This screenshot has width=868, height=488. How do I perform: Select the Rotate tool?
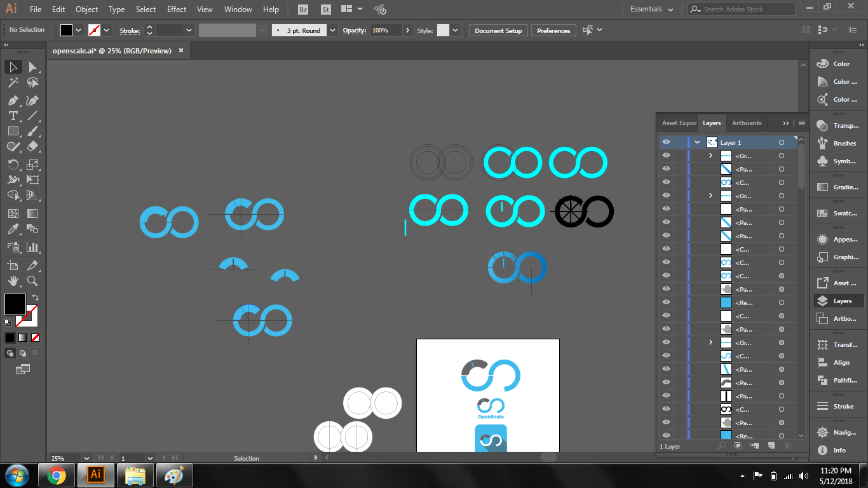click(x=13, y=164)
